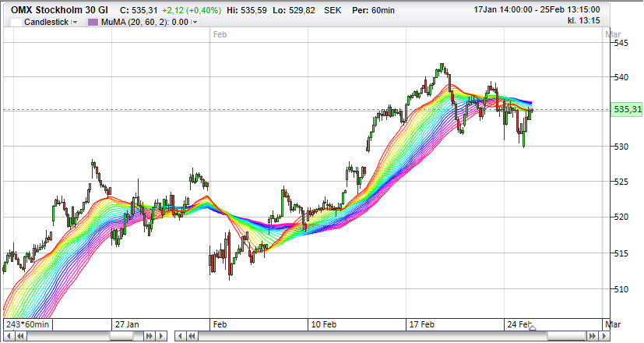Image resolution: width=644 pixels, height=343 pixels.
Task: Click the 520 price axis label
Action: [621, 217]
